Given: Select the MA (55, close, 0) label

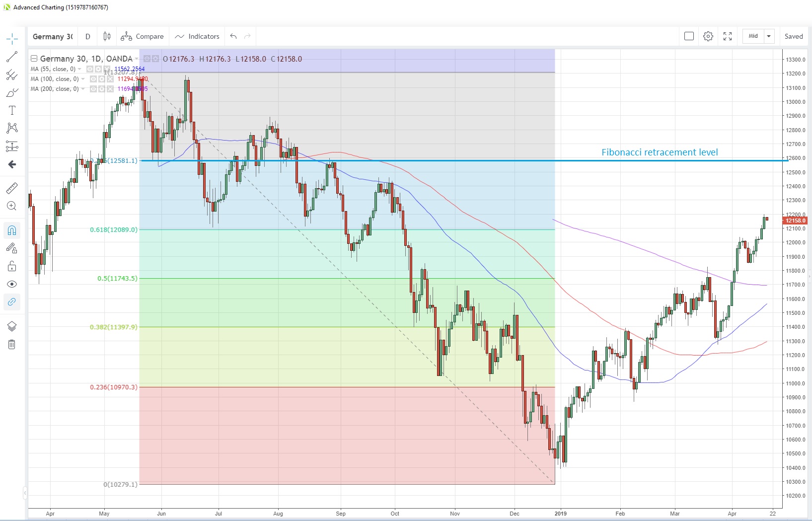Looking at the screenshot, I should point(53,69).
